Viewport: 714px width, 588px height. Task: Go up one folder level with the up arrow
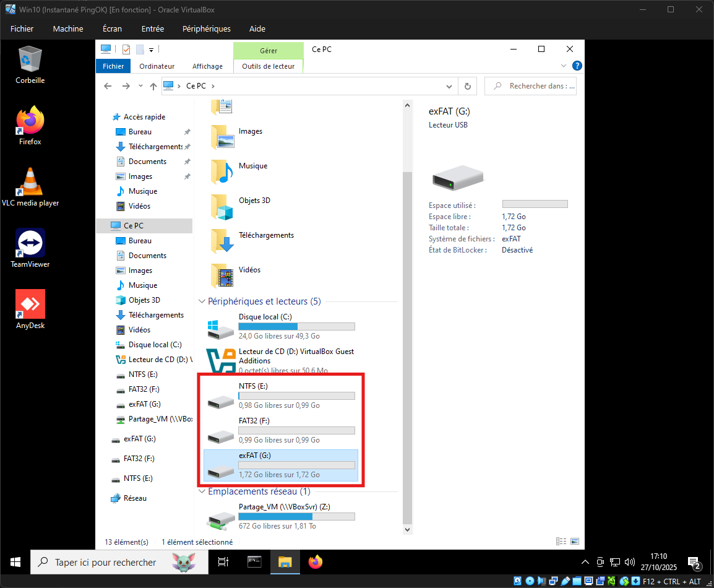tap(153, 86)
